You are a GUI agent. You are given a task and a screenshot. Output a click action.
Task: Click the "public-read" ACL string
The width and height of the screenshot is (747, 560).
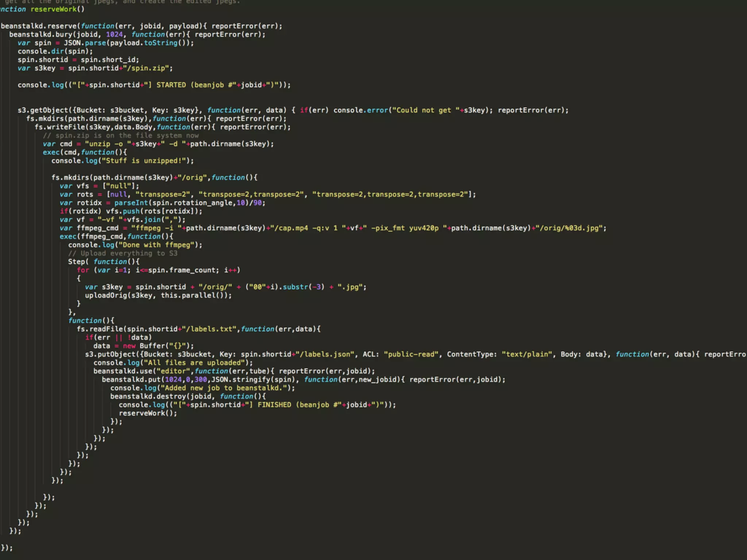(x=411, y=354)
